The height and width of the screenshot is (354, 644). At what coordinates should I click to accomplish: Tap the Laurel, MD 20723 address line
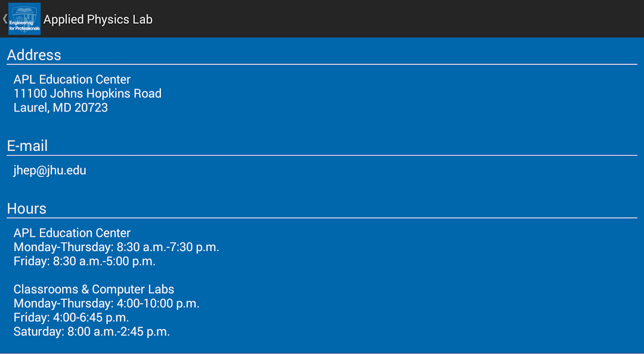(x=61, y=108)
